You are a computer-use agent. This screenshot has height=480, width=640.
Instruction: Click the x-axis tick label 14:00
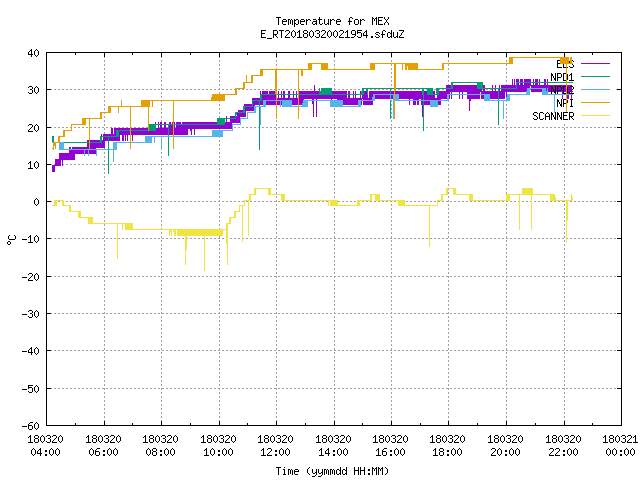(333, 452)
